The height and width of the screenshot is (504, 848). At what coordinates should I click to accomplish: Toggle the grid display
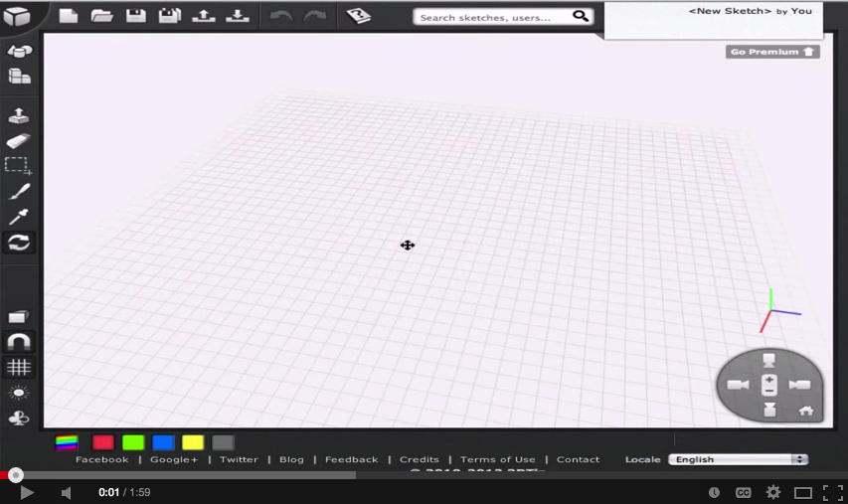click(19, 367)
